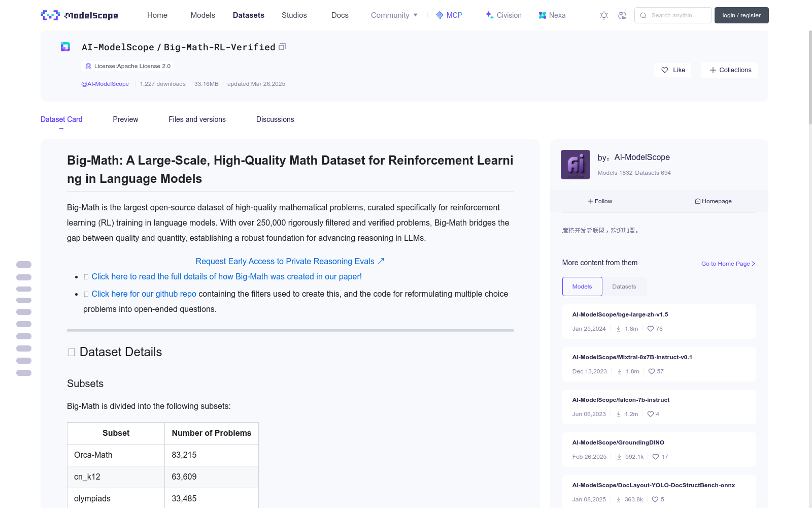The width and height of the screenshot is (812, 508).
Task: Click heart icon on GroundingDINO card
Action: [x=656, y=457]
